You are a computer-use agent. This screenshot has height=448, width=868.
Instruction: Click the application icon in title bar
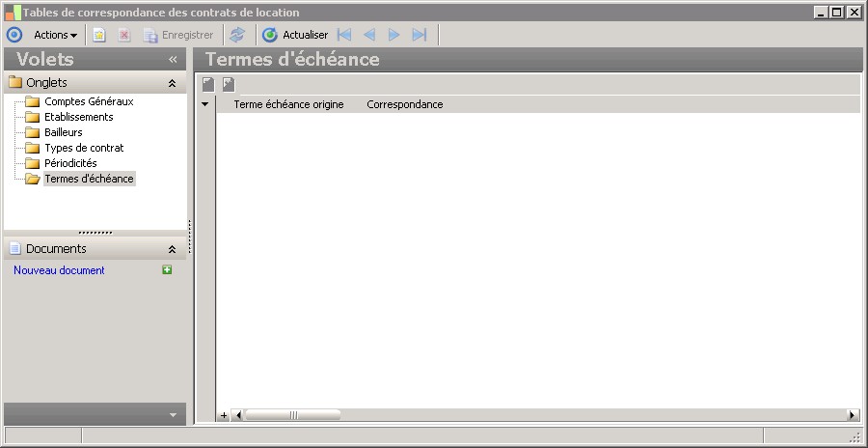click(x=14, y=13)
